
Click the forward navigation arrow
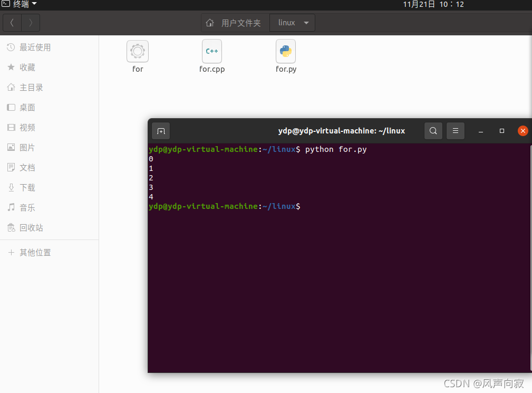click(31, 23)
